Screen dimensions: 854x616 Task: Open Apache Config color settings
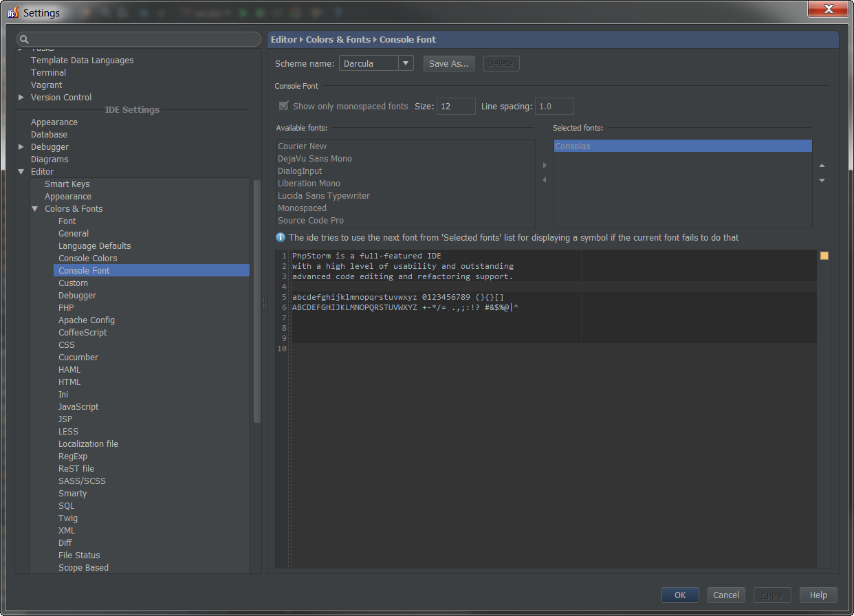pos(87,320)
